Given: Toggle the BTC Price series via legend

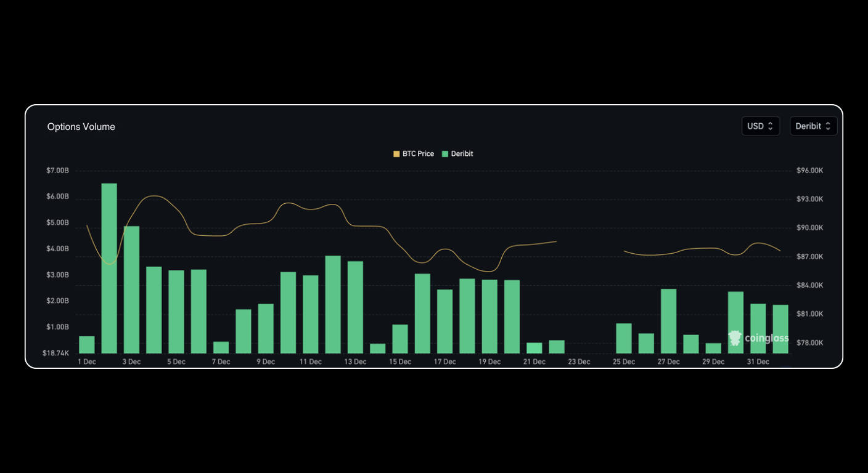Looking at the screenshot, I should click(x=414, y=153).
